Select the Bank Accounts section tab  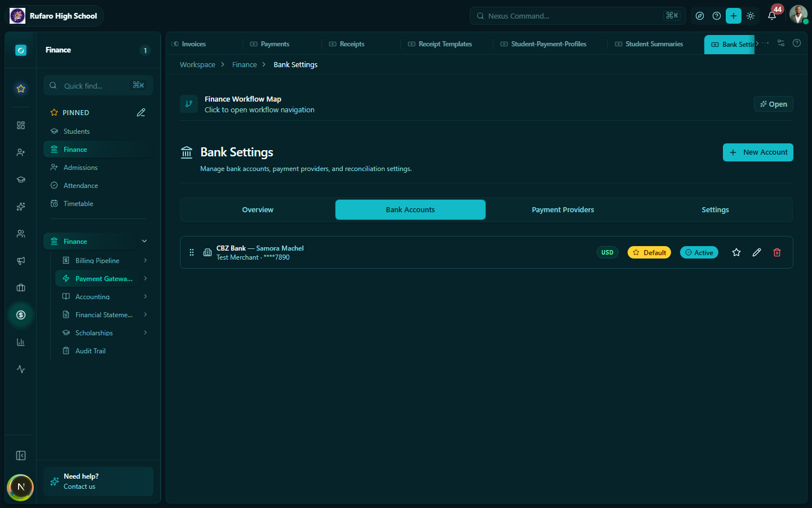411,209
